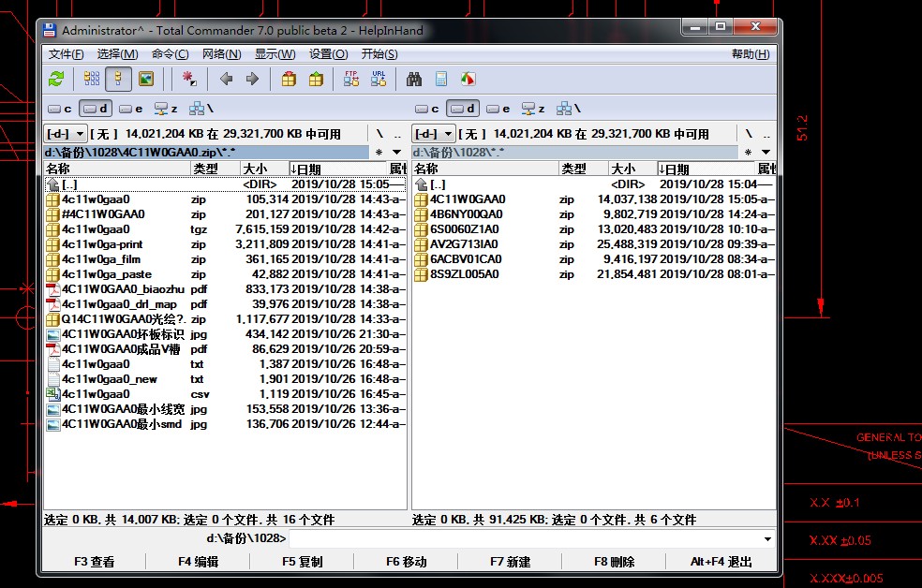Select drive e in right panel
Viewport: 922px width, 588px height.
[498, 109]
